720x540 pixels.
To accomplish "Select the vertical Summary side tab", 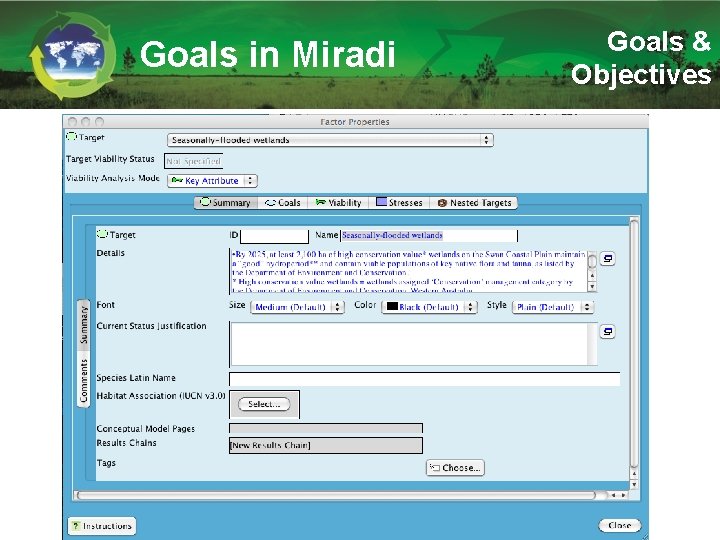I will [83, 325].
